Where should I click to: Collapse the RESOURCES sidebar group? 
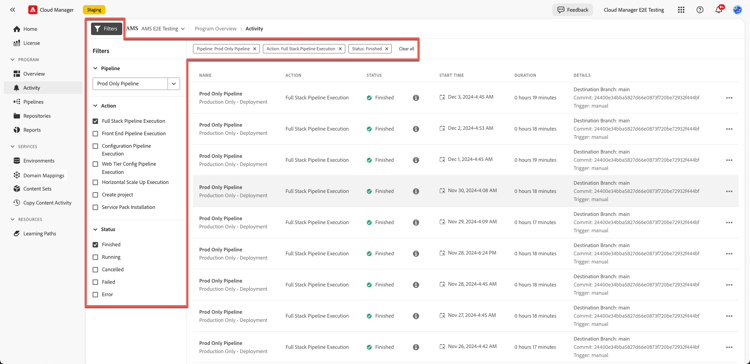(x=13, y=220)
